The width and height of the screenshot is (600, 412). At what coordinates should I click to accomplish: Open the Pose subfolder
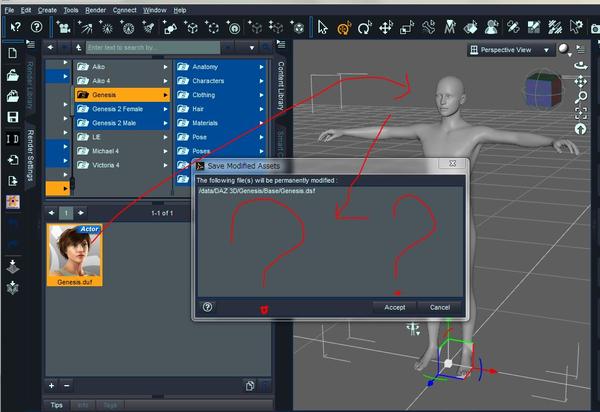point(220,137)
